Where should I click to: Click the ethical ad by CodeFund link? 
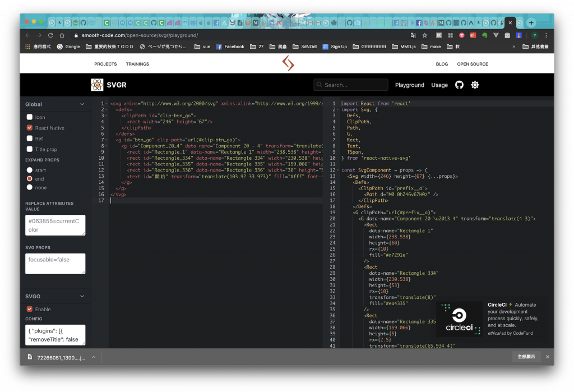pyautogui.click(x=510, y=333)
